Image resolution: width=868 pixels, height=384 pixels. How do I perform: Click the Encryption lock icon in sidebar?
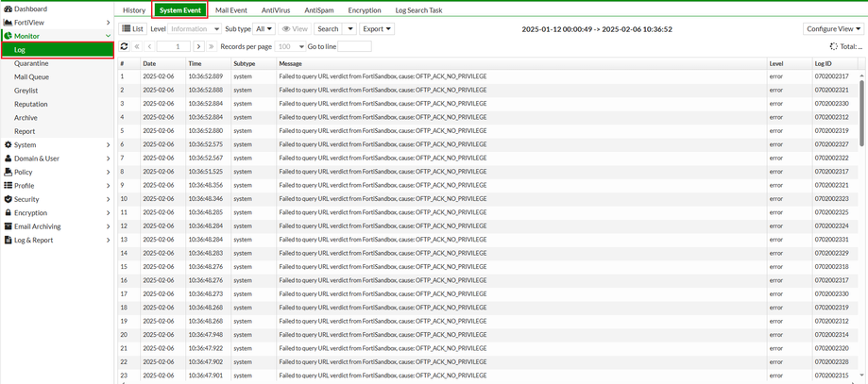[9, 212]
